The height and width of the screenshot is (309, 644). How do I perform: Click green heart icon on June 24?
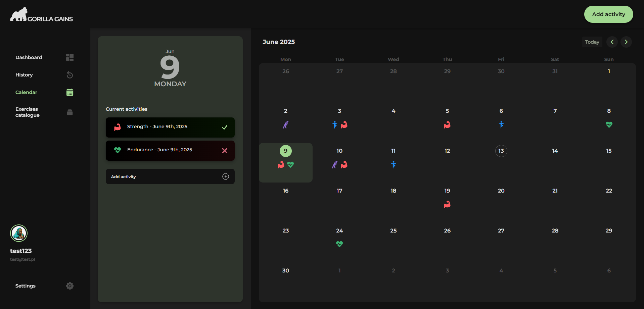339,244
